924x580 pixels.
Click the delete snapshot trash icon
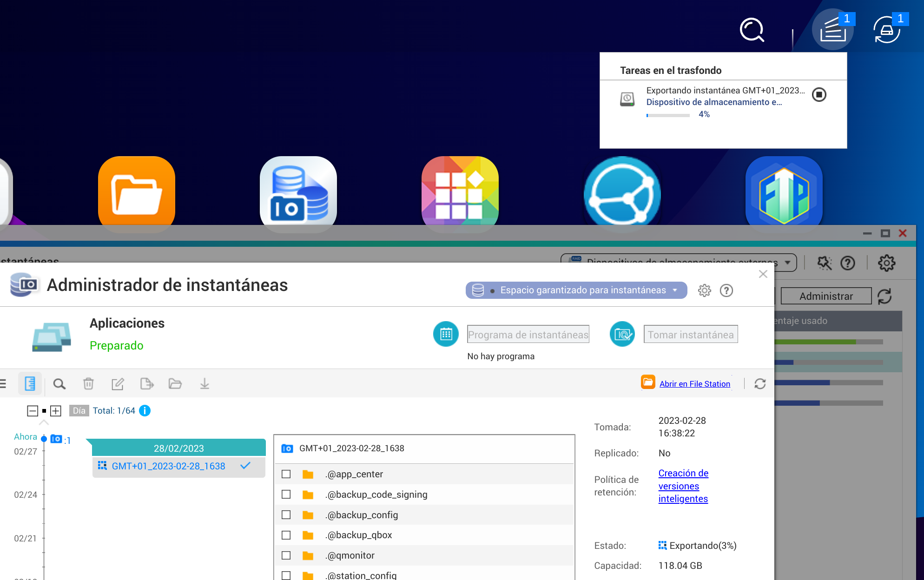[88, 384]
